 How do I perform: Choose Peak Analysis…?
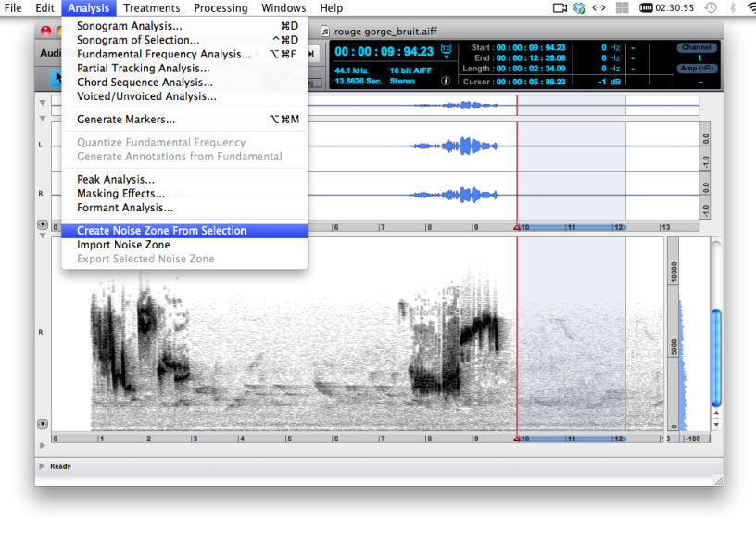[184, 179]
